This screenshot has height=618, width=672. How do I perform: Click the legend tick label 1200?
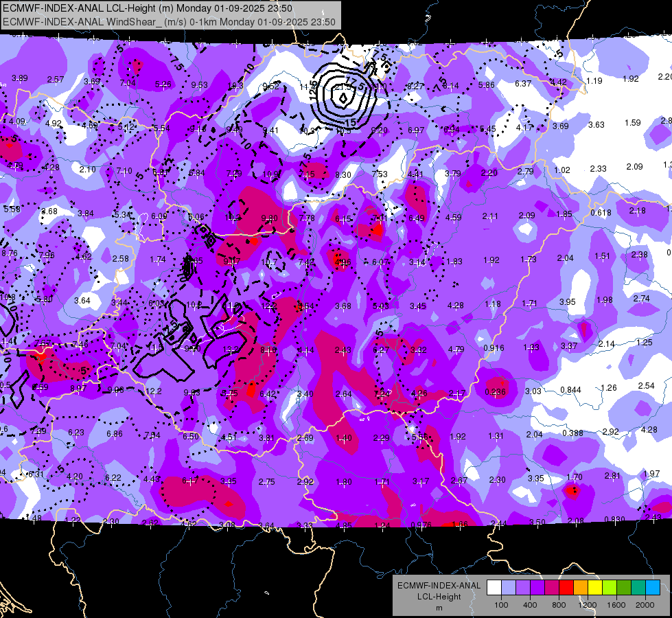coord(587,605)
